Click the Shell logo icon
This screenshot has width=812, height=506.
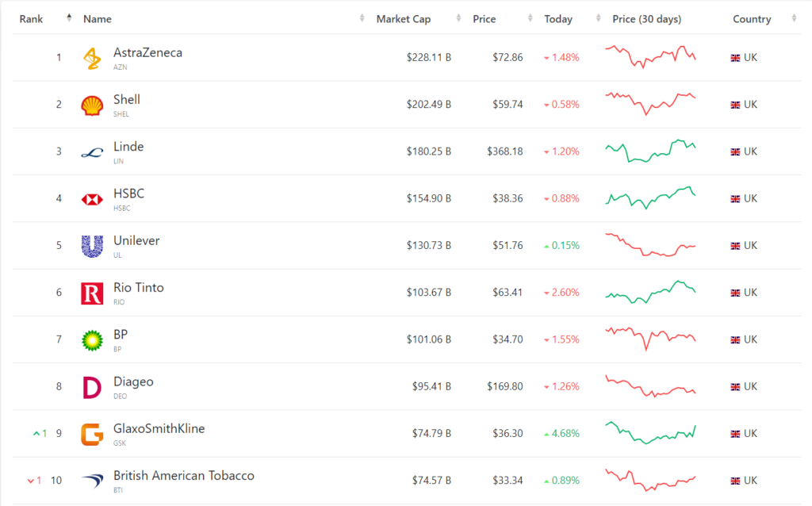coord(92,105)
